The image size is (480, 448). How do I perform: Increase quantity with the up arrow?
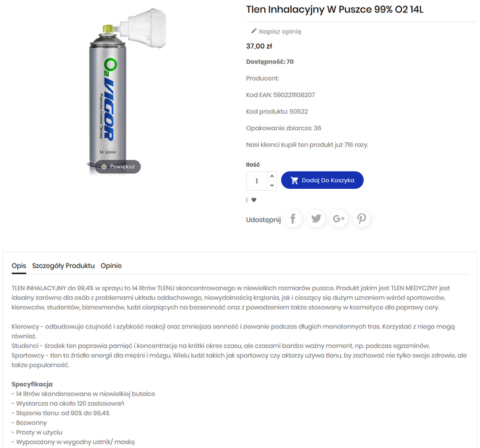272,176
